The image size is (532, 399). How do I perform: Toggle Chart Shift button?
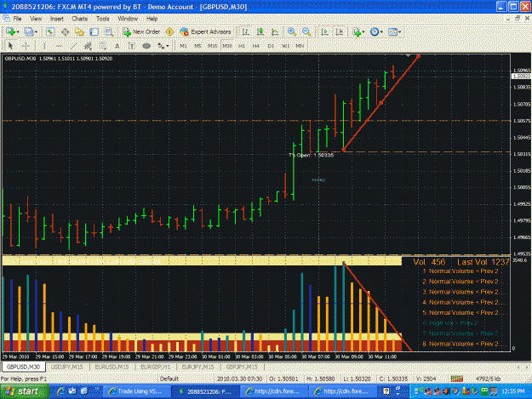(340, 31)
